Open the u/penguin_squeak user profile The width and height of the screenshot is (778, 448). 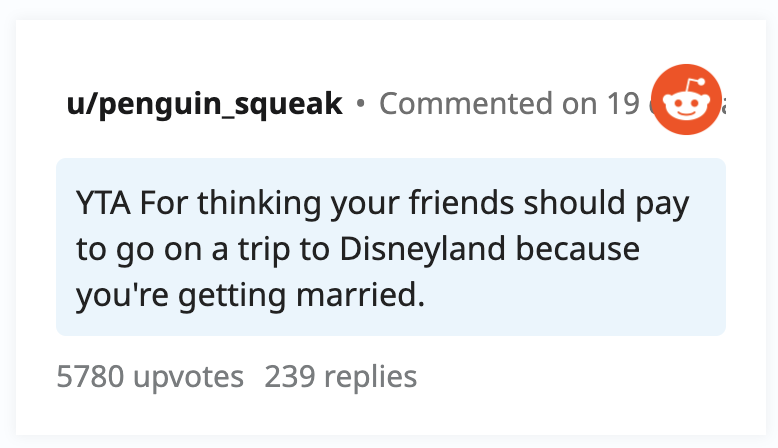coord(204,104)
